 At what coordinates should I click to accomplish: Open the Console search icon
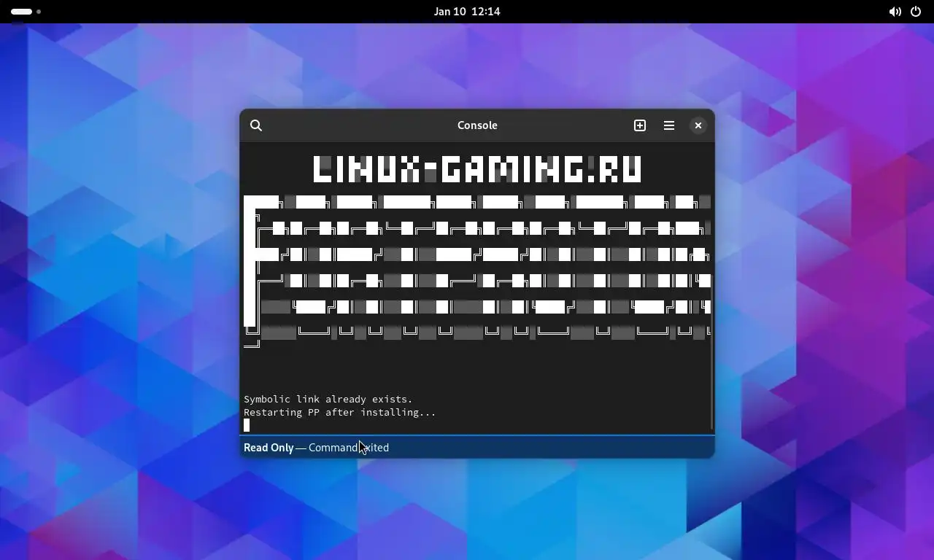tap(256, 125)
